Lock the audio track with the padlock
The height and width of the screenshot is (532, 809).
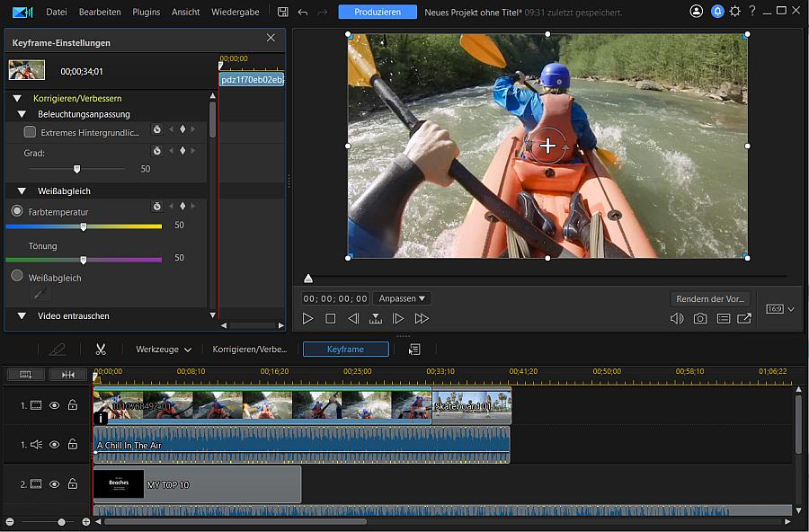pos(74,444)
